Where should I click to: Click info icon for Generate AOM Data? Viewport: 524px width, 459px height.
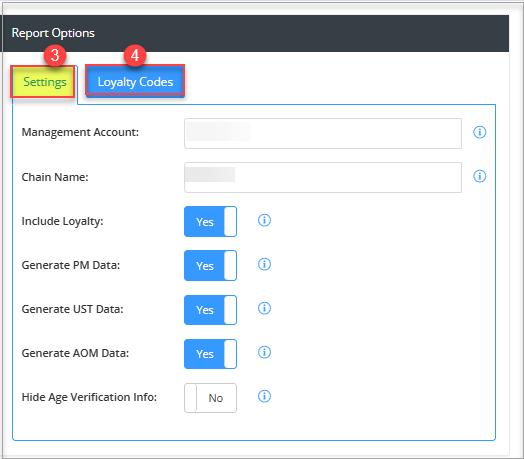coord(264,352)
